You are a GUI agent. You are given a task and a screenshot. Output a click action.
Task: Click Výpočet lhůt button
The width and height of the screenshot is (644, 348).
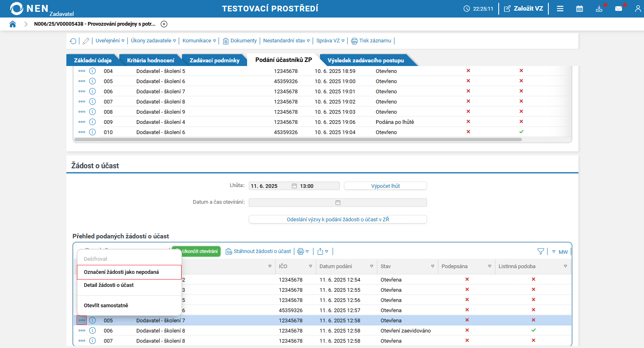tap(386, 186)
